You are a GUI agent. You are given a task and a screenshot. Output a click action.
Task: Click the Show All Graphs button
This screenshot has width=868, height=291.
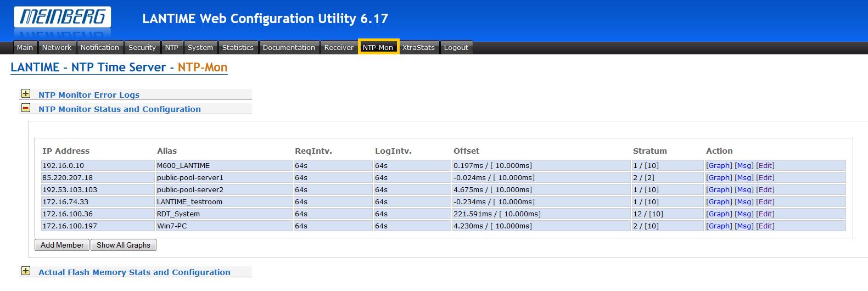(x=124, y=245)
